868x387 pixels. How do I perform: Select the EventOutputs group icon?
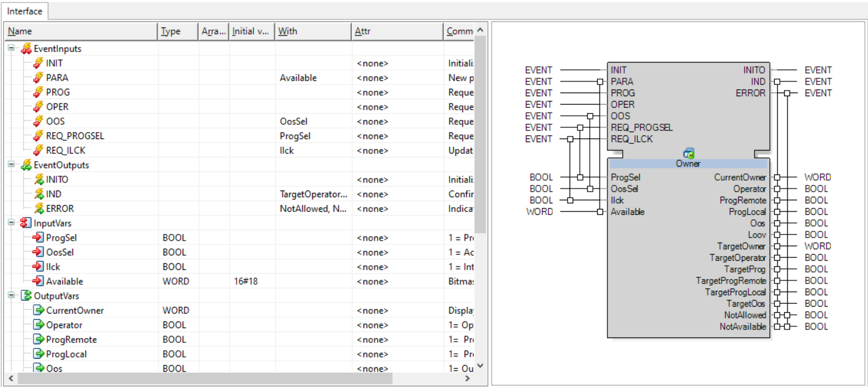26,165
